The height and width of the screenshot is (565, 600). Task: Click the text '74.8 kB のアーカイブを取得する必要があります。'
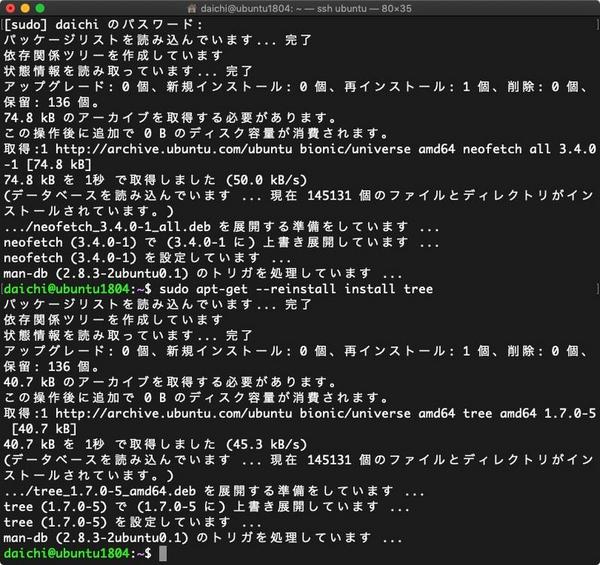click(x=170, y=117)
